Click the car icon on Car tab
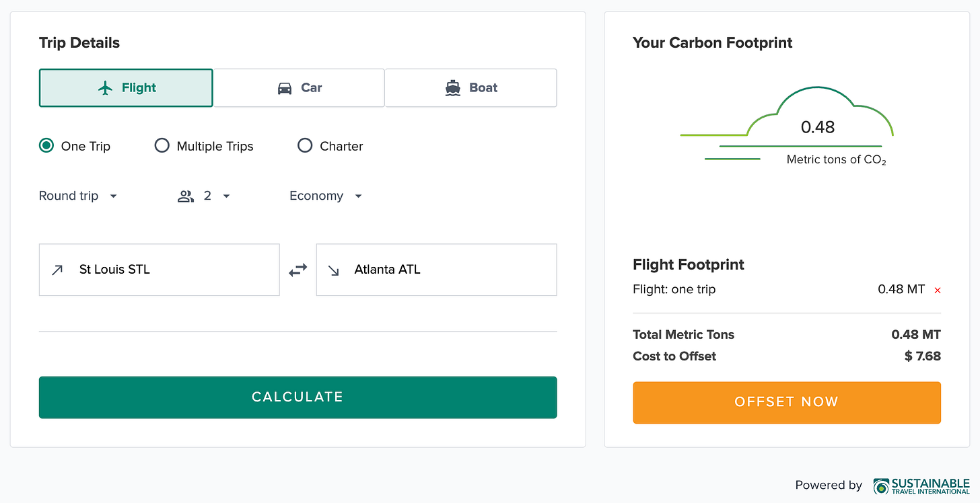 pyautogui.click(x=285, y=88)
